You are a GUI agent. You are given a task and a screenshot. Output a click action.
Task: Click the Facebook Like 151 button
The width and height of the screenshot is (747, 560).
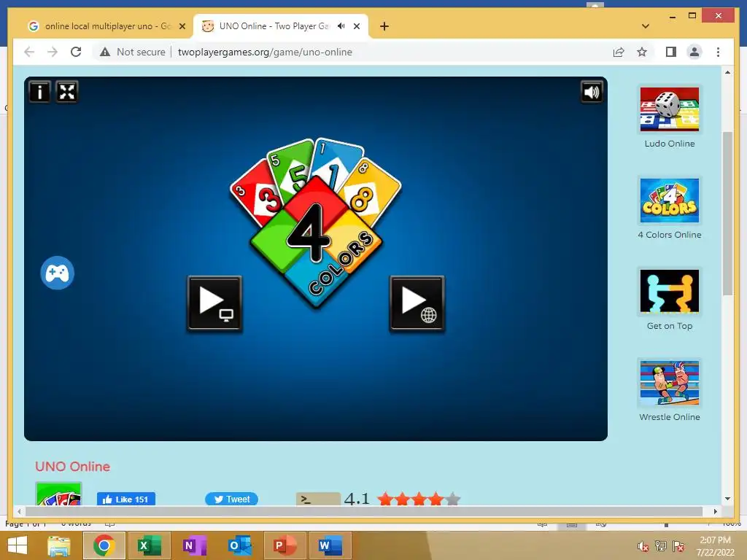pos(125,499)
